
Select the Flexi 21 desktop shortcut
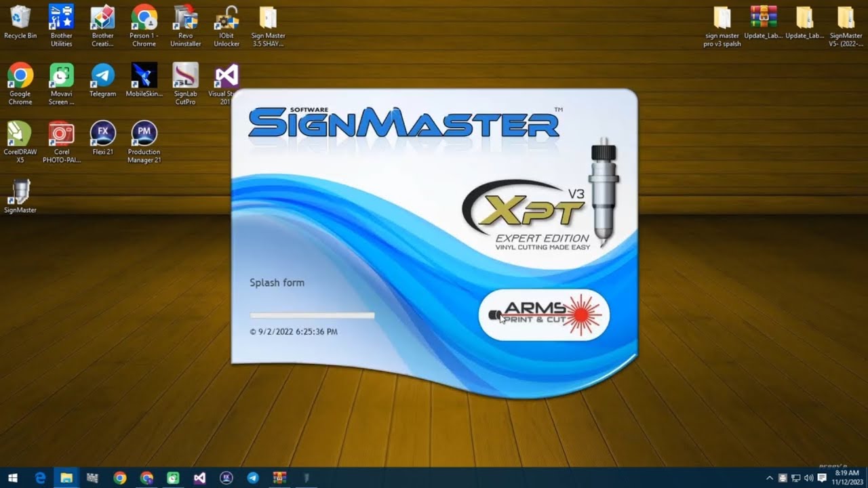[103, 138]
